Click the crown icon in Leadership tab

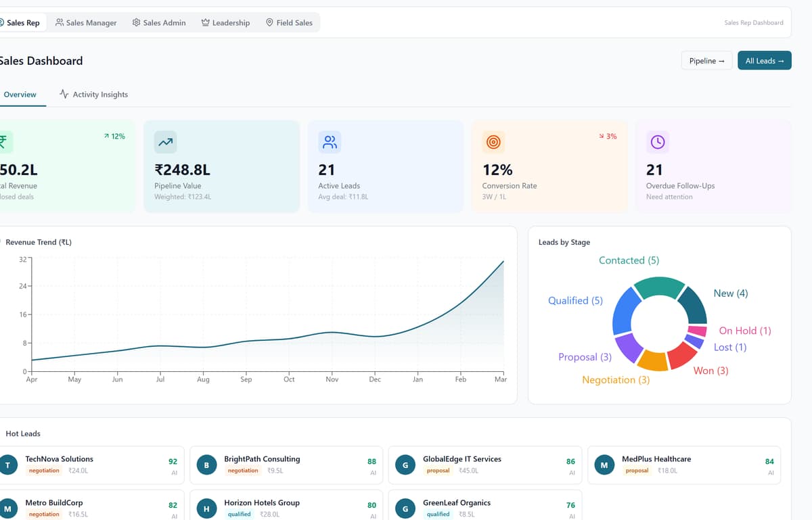[206, 22]
